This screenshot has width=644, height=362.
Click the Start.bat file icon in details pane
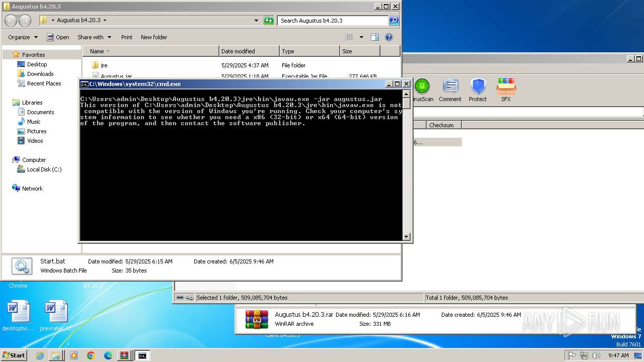(x=22, y=265)
